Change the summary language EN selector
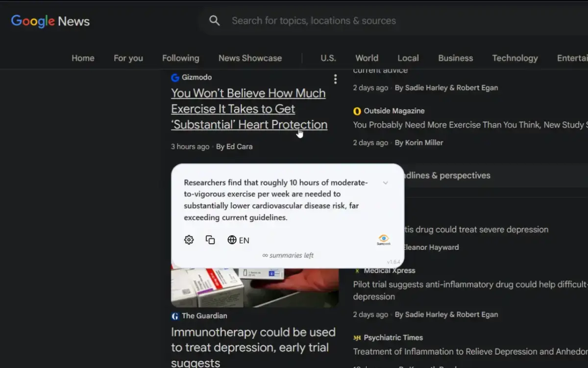This screenshot has width=588, height=368. pyautogui.click(x=239, y=240)
